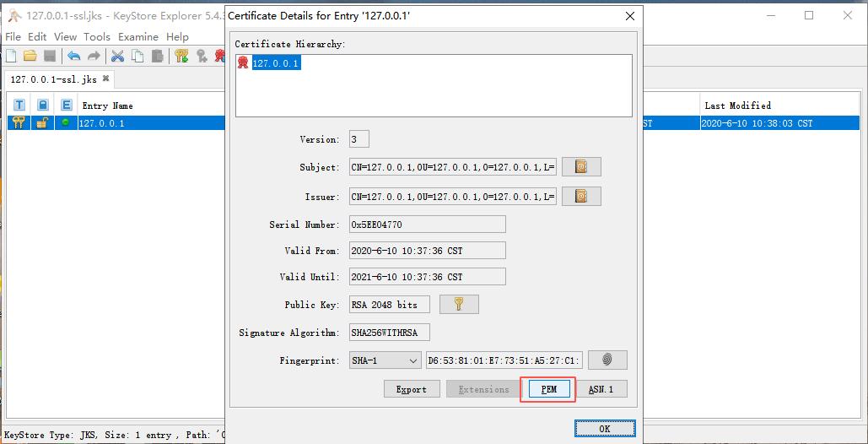Click the green expiry status dot
Viewport: 868px width, 444px height.
66,122
